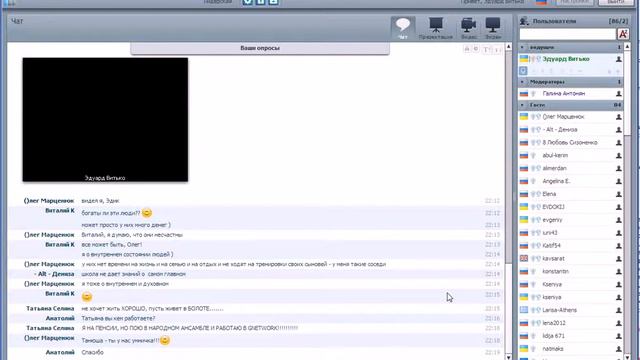
Task: Click the person icon beside konstantin
Action: tap(619, 272)
